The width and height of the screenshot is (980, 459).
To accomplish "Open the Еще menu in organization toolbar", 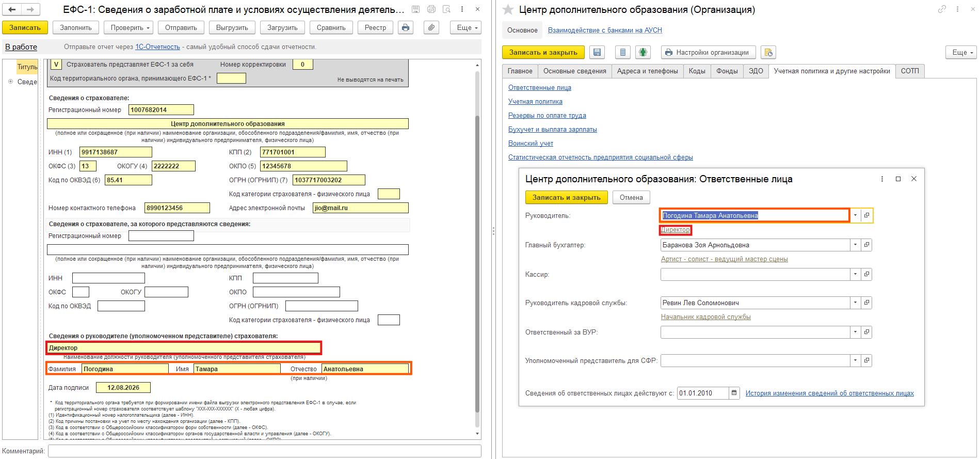I will (961, 52).
